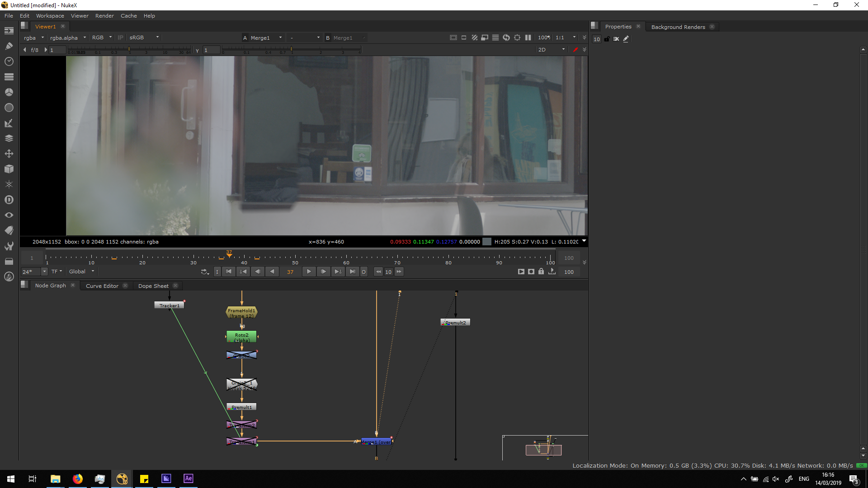Open the Transform nodes move icon
The image size is (868, 488).
coord(9,154)
